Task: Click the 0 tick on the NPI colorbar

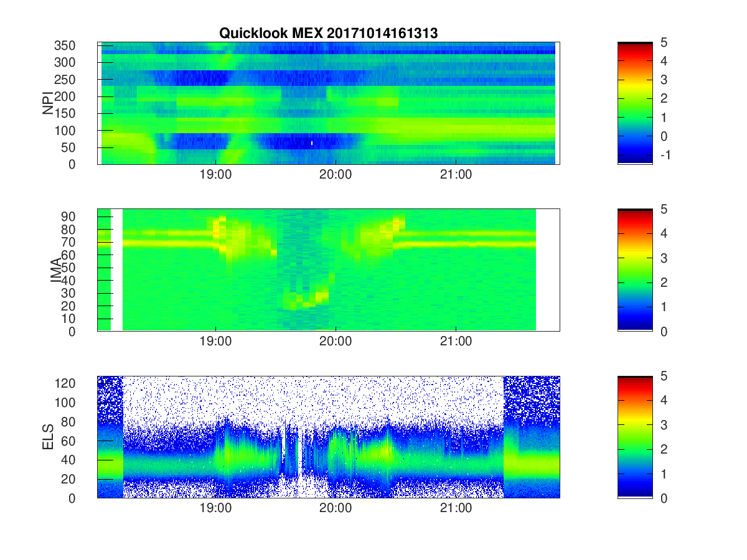Action: click(x=664, y=136)
